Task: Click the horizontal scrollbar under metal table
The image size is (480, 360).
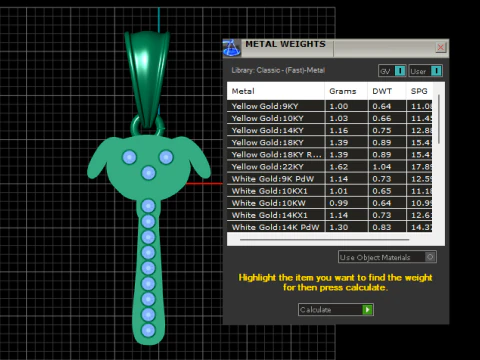Action: 324,239
